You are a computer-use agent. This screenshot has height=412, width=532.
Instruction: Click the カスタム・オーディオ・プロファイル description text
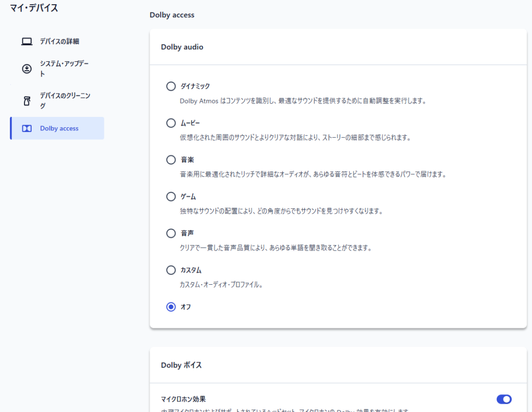(221, 285)
